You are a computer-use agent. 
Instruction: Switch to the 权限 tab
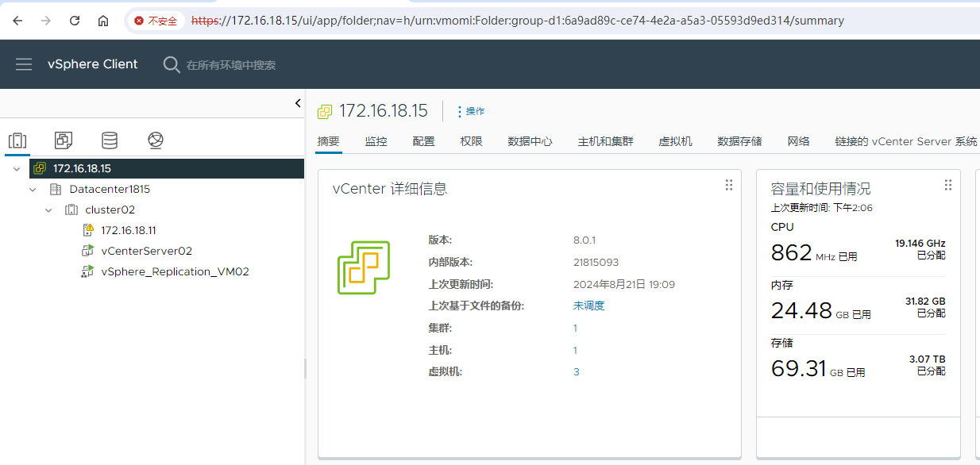point(471,141)
